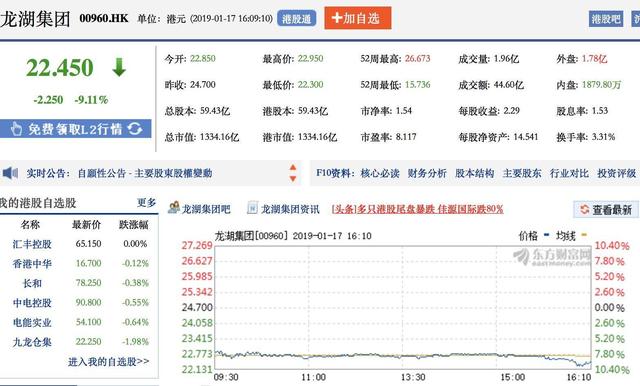Click 进入我的自选股>> link
Image resolution: width=640 pixels, height=386 pixels.
[x=109, y=362]
